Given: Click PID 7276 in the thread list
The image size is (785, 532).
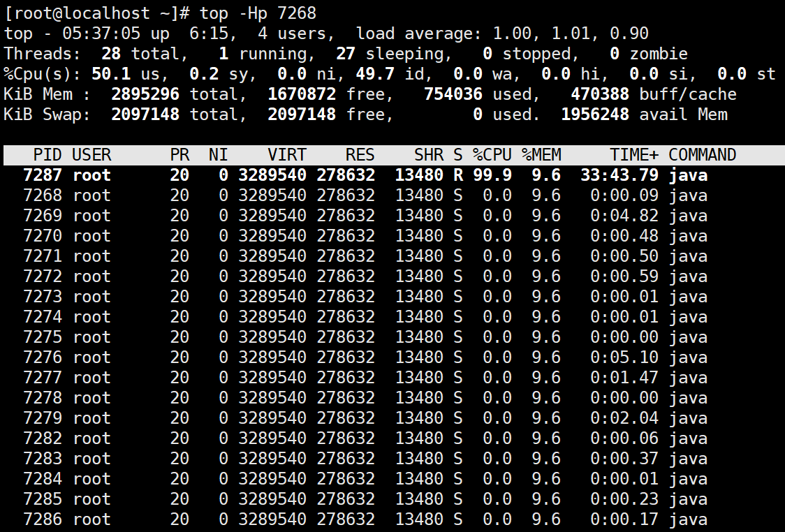Looking at the screenshot, I should click(42, 357).
